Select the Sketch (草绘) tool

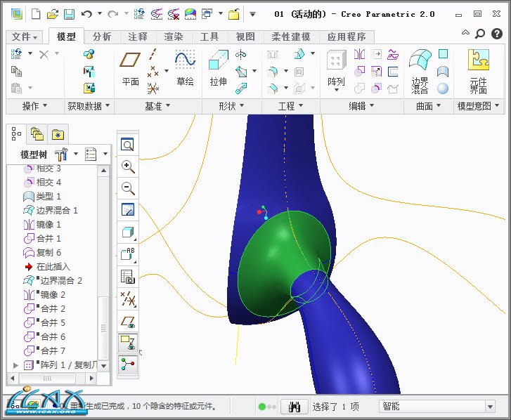(185, 69)
